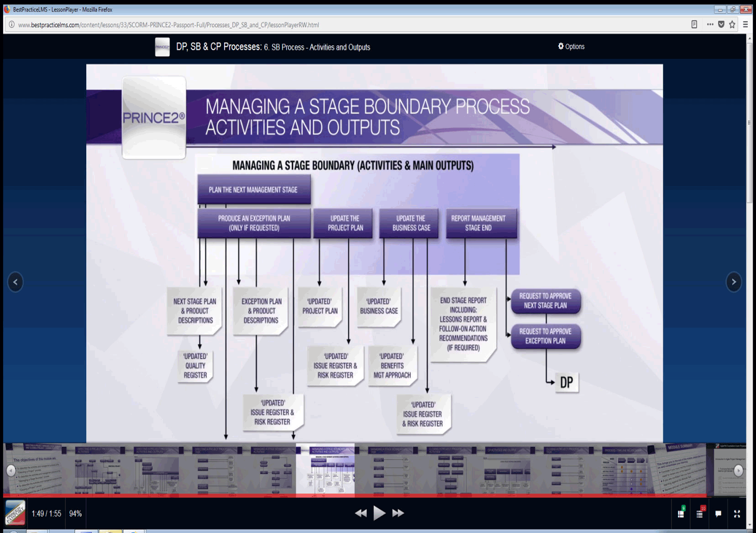
Task: Open the comments speech bubble icon
Action: 718,513
